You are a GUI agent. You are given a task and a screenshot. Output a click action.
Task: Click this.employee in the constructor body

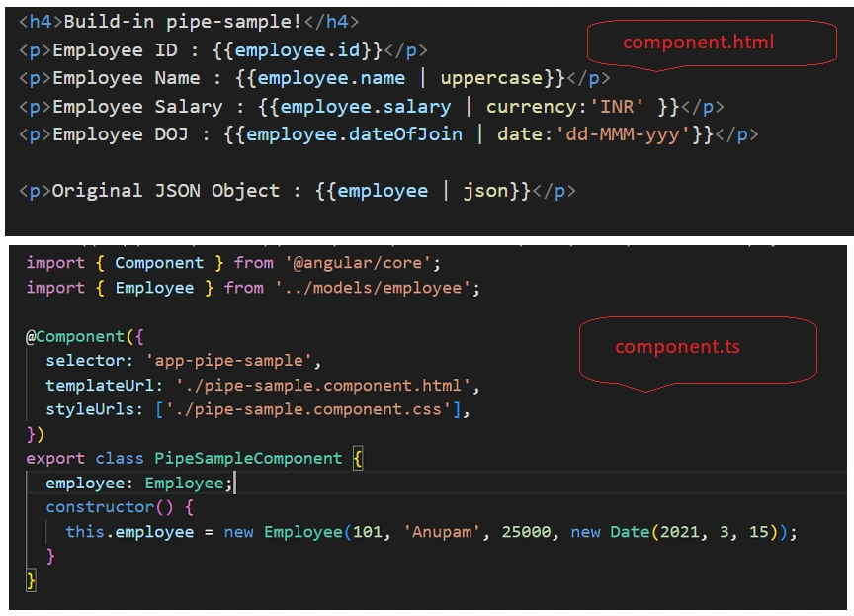pos(129,532)
